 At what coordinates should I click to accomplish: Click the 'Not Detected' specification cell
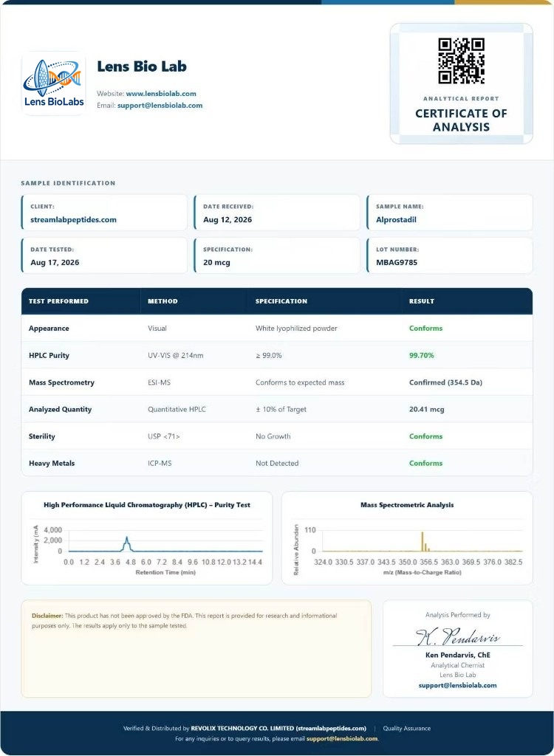point(277,464)
